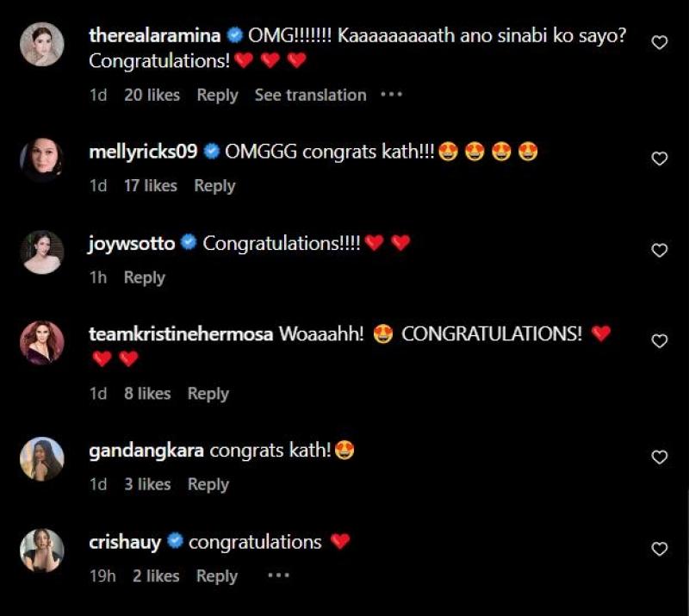See translation of therealaramina's comment

tap(310, 95)
